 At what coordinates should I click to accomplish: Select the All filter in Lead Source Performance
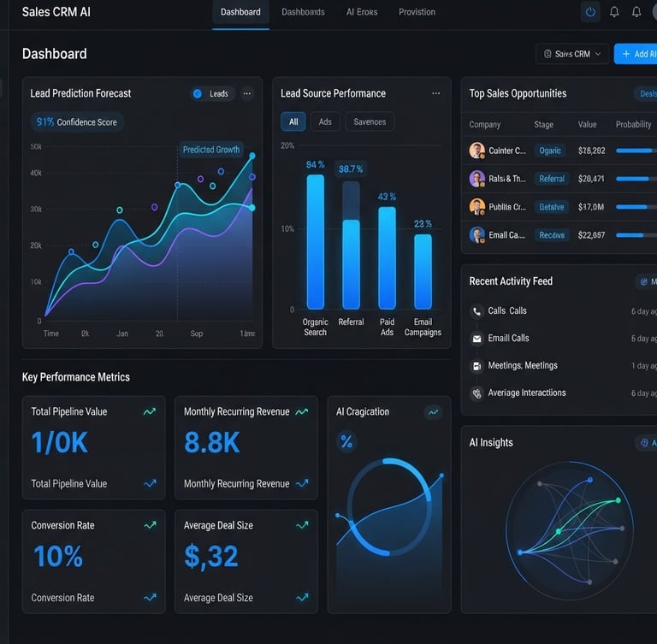pos(293,122)
